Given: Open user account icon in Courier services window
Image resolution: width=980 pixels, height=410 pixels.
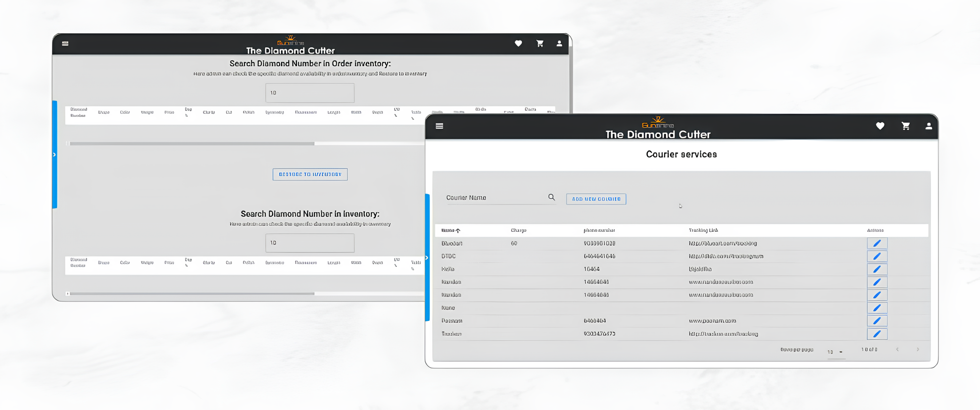Looking at the screenshot, I should coord(929,126).
